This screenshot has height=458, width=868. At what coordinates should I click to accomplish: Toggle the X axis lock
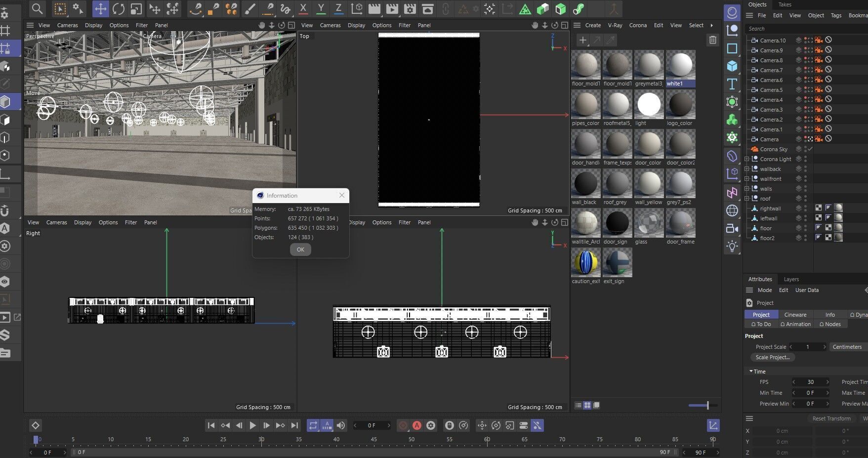click(303, 9)
